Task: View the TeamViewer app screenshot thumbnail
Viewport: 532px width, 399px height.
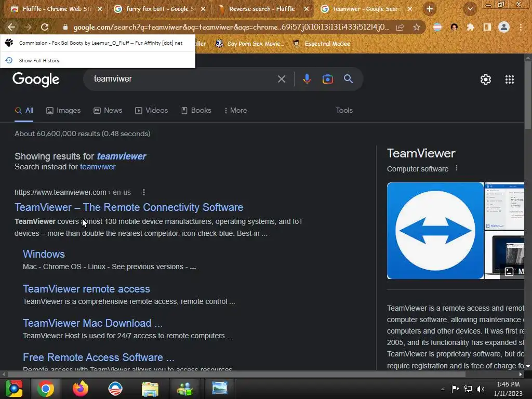Action: pos(504,206)
